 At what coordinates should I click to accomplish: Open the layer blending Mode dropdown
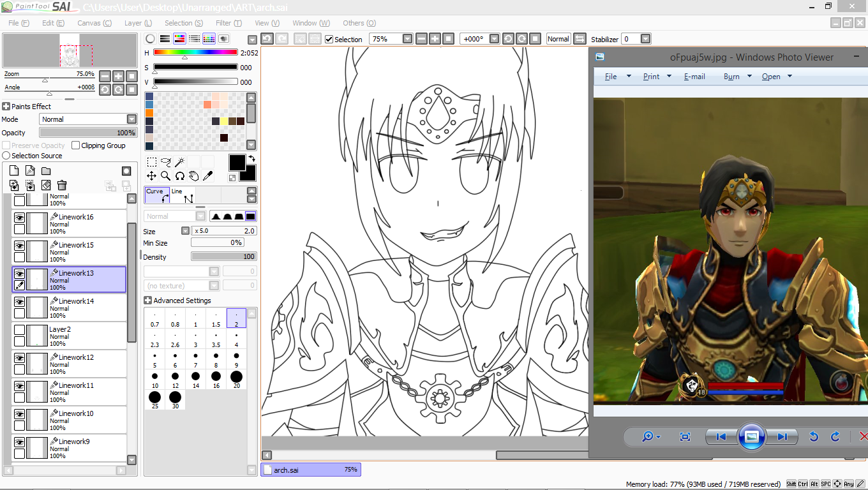click(131, 119)
